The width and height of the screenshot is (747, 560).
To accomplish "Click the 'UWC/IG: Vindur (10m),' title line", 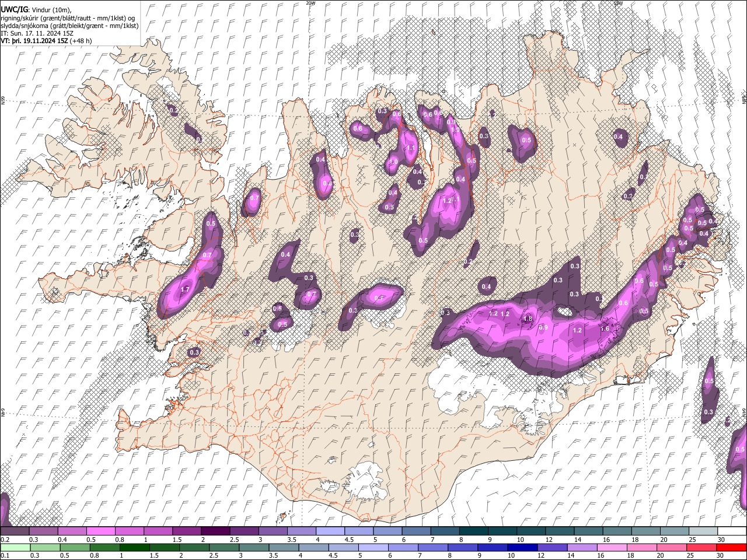I will (36, 9).
